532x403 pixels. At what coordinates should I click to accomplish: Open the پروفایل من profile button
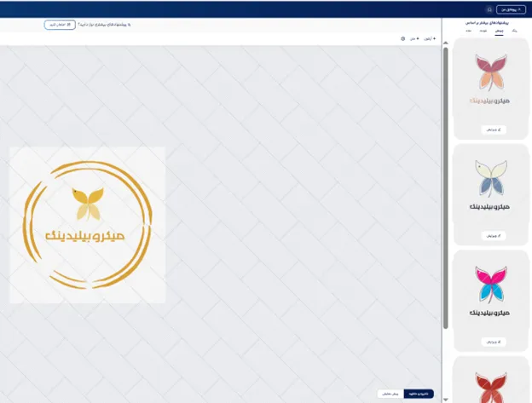point(511,9)
